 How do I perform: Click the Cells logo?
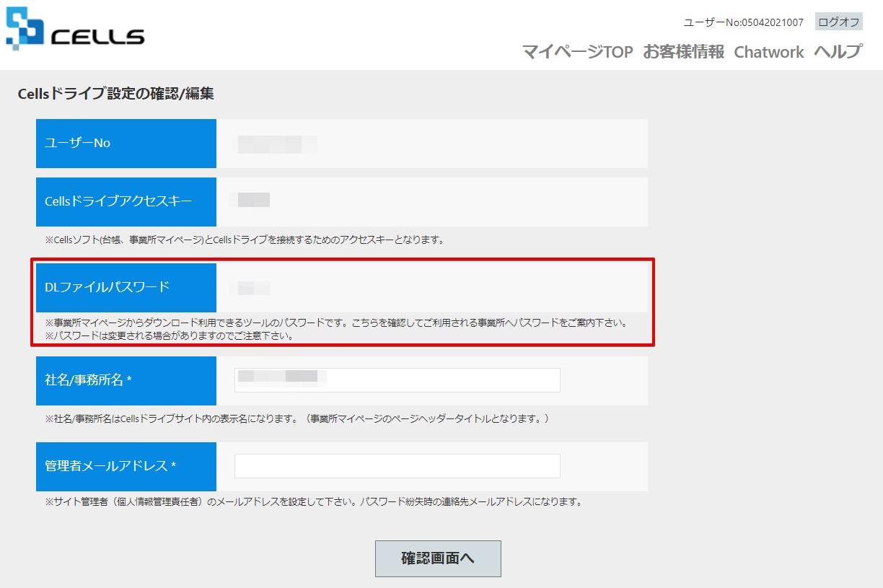(75, 29)
